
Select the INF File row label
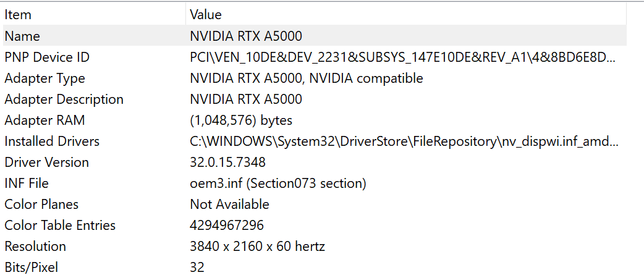[x=27, y=184]
